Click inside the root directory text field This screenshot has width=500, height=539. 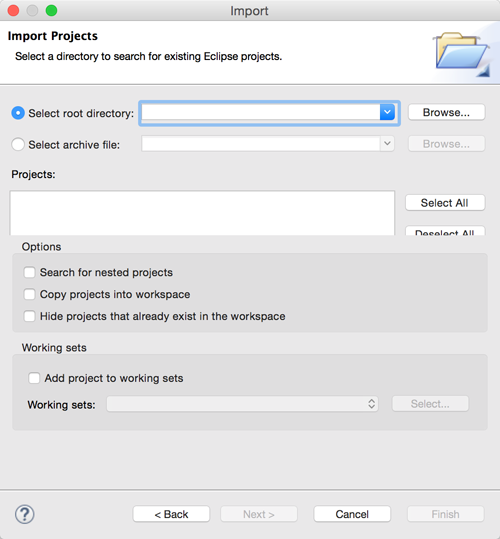point(260,112)
